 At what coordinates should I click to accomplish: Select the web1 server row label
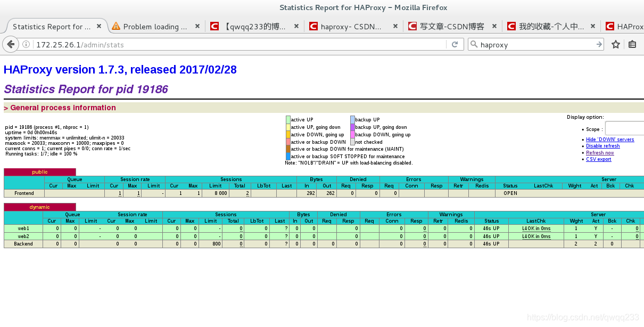tap(24, 228)
